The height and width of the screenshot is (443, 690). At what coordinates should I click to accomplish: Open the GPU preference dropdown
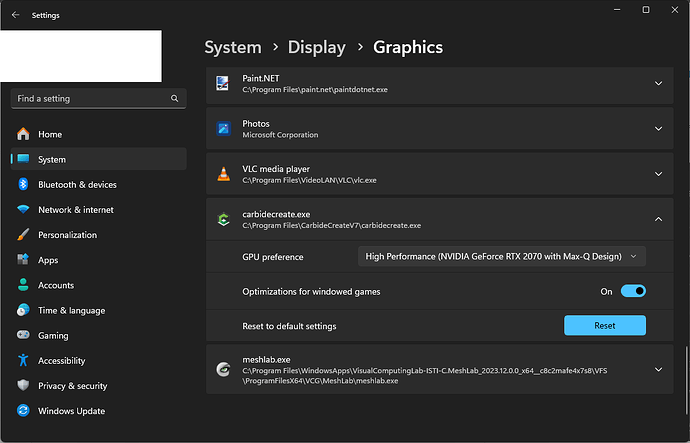click(x=502, y=256)
